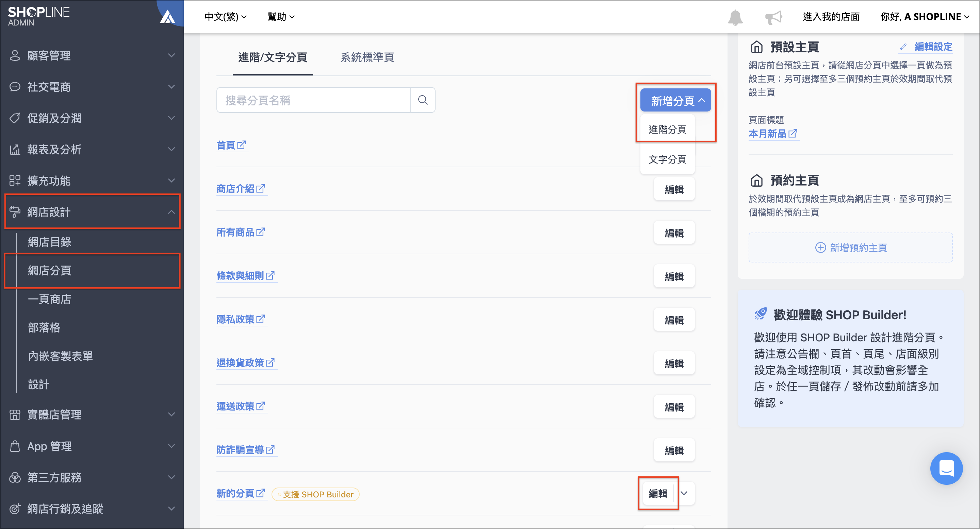Expand the 擴充功能 sidebar menu
This screenshot has height=529, width=980.
coord(171,181)
